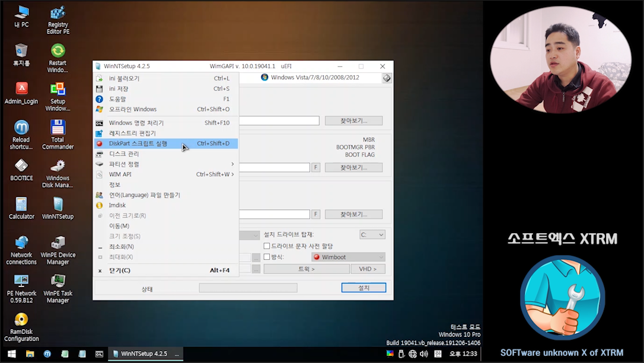Image resolution: width=644 pixels, height=363 pixels.
Task: Click the USB device tray icon
Action: pos(401,354)
